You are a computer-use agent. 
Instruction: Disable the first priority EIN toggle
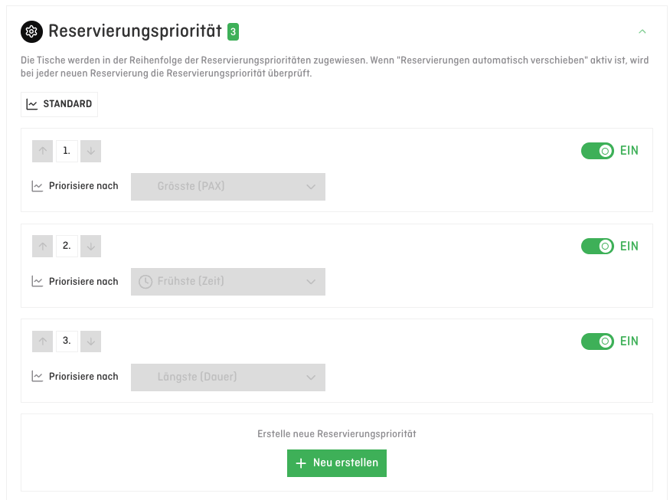click(x=598, y=151)
